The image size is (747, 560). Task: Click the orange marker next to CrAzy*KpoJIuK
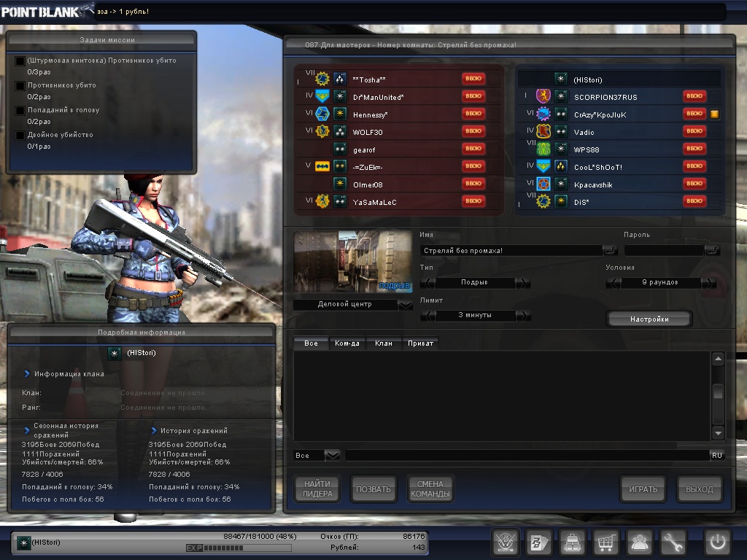coord(715,114)
